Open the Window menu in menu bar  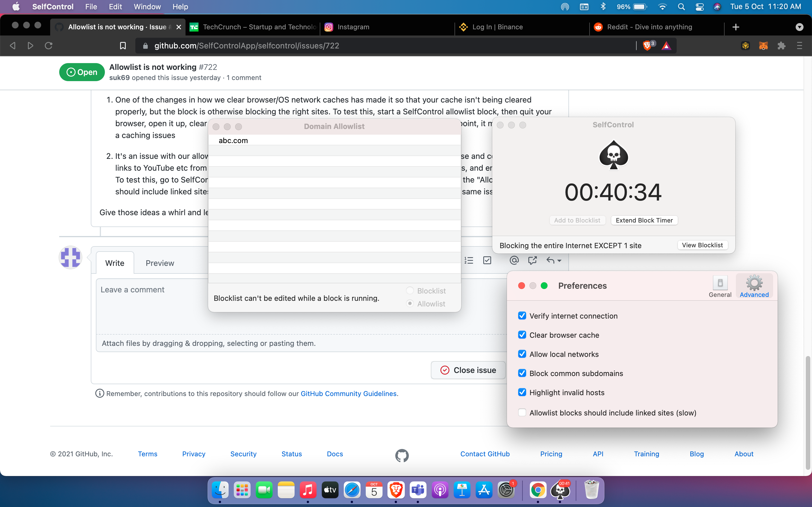[147, 7]
